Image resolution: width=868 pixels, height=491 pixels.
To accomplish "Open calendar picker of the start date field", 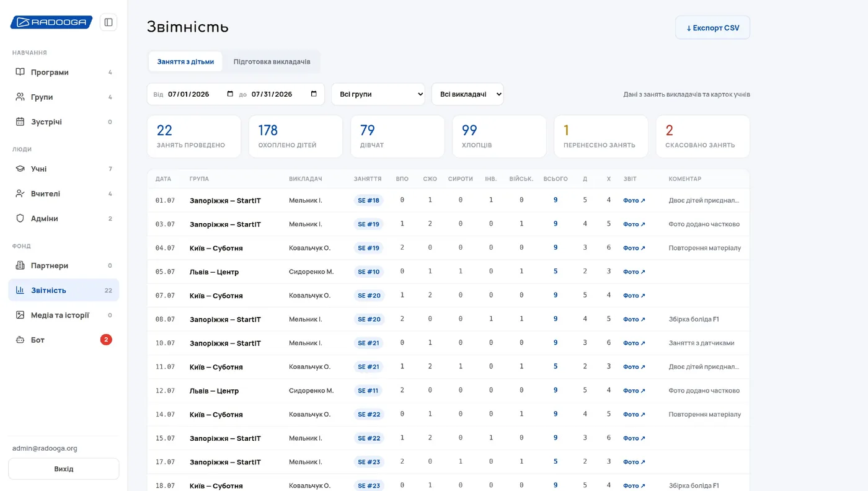I will (x=230, y=94).
